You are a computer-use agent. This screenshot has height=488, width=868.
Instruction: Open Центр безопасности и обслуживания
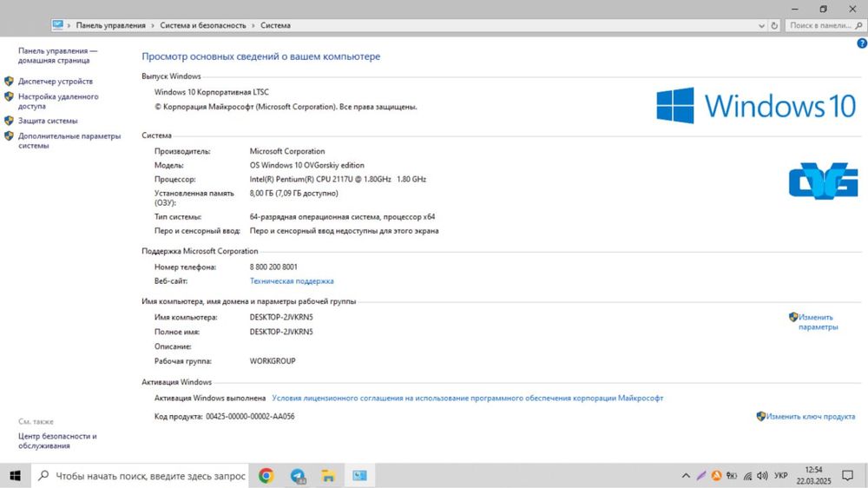[x=57, y=441]
